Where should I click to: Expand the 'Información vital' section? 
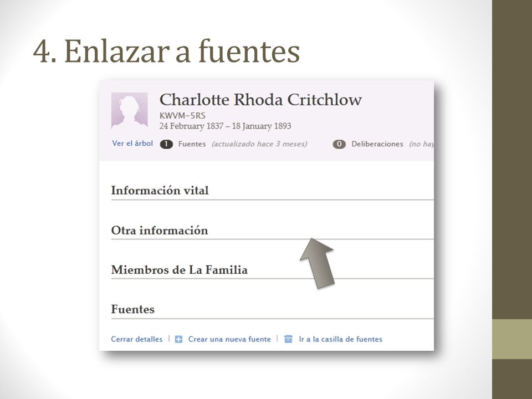(160, 190)
